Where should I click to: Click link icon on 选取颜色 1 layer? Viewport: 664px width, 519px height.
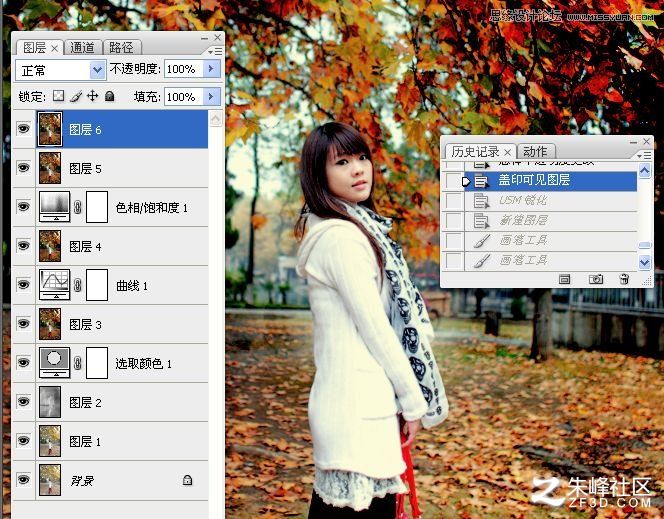(77, 363)
